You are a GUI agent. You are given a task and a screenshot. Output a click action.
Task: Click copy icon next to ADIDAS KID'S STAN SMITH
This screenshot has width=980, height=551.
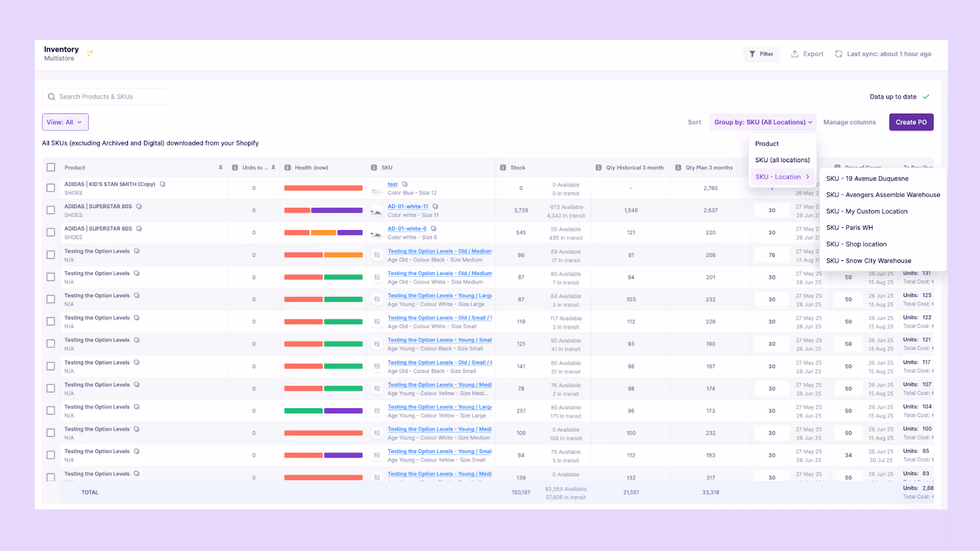(x=162, y=184)
